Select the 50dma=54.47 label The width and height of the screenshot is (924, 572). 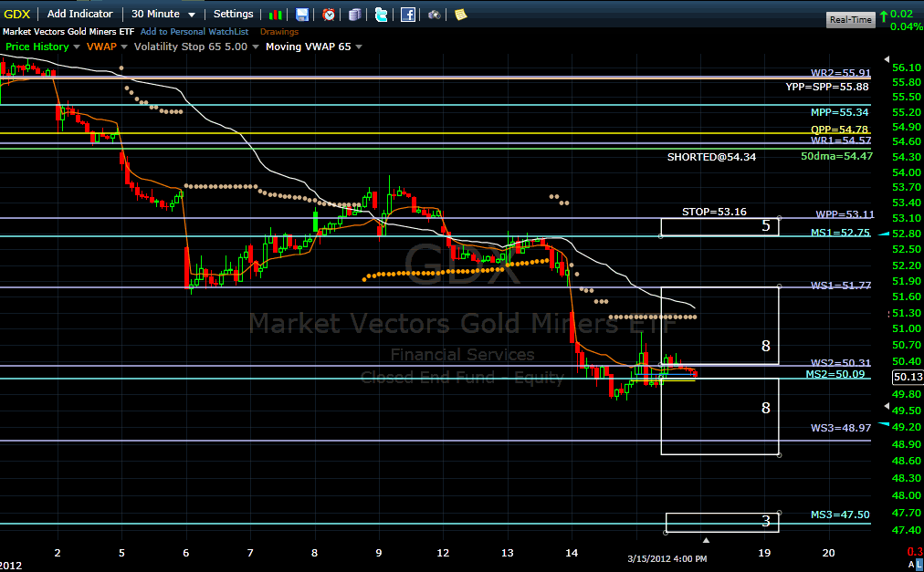[836, 156]
